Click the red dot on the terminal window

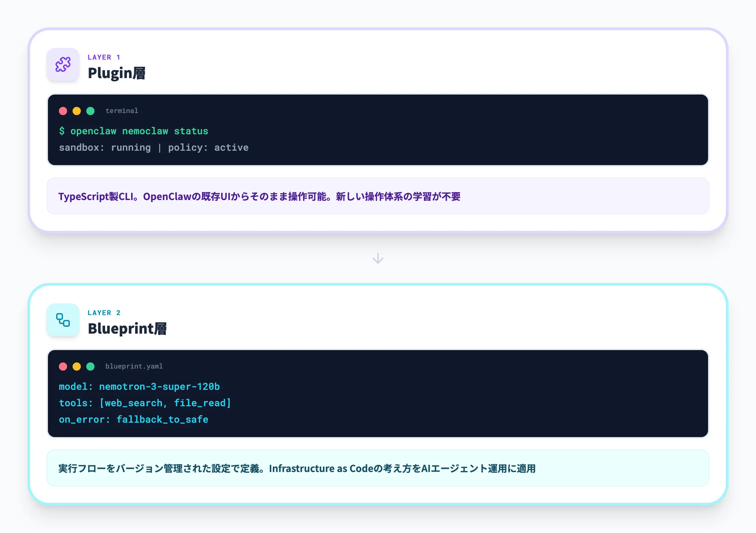pyautogui.click(x=63, y=111)
